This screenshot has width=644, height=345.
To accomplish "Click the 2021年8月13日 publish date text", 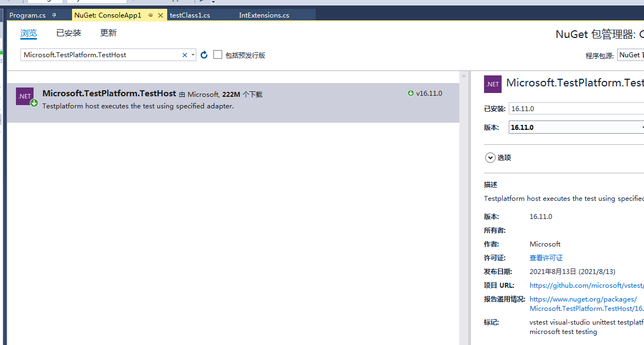I will pyautogui.click(x=572, y=271).
